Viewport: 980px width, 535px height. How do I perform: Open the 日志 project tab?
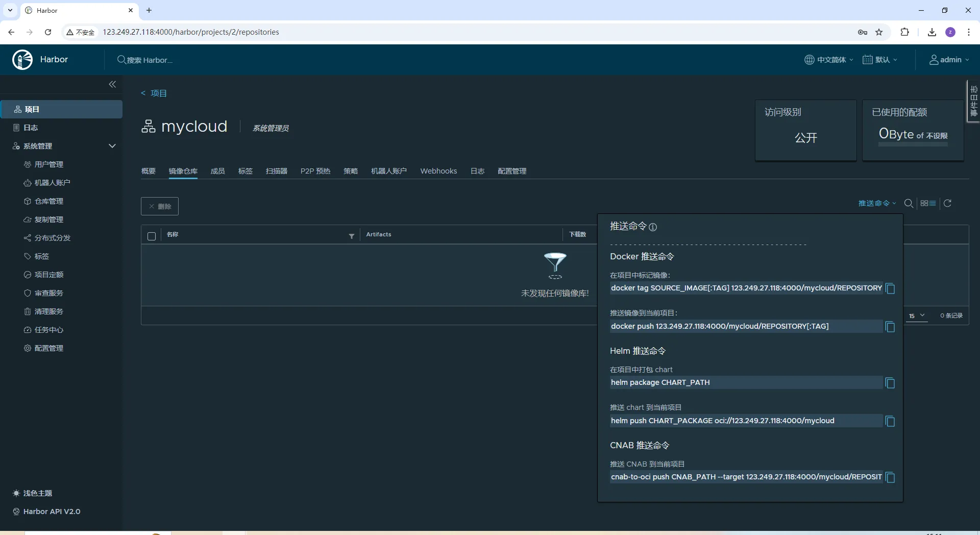tap(478, 171)
